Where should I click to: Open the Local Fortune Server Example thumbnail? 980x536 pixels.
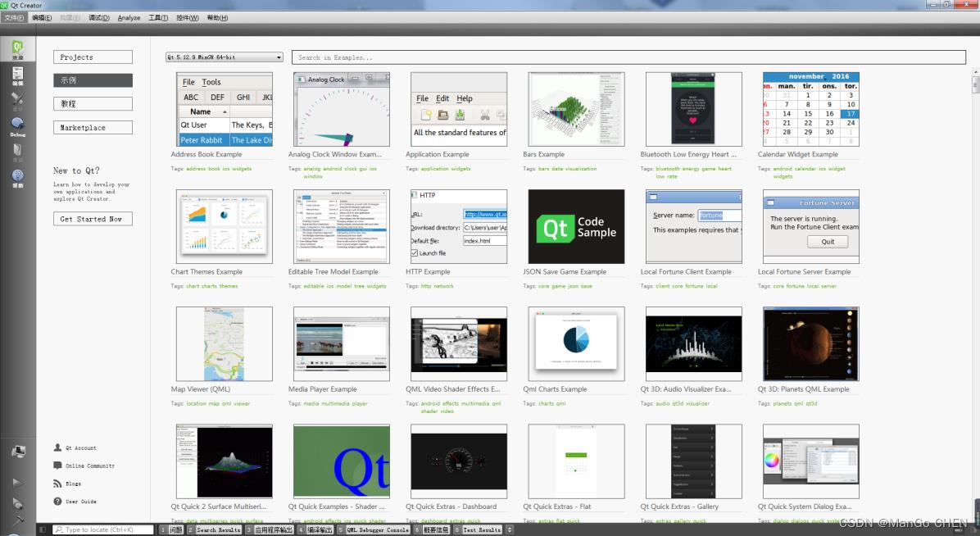810,226
